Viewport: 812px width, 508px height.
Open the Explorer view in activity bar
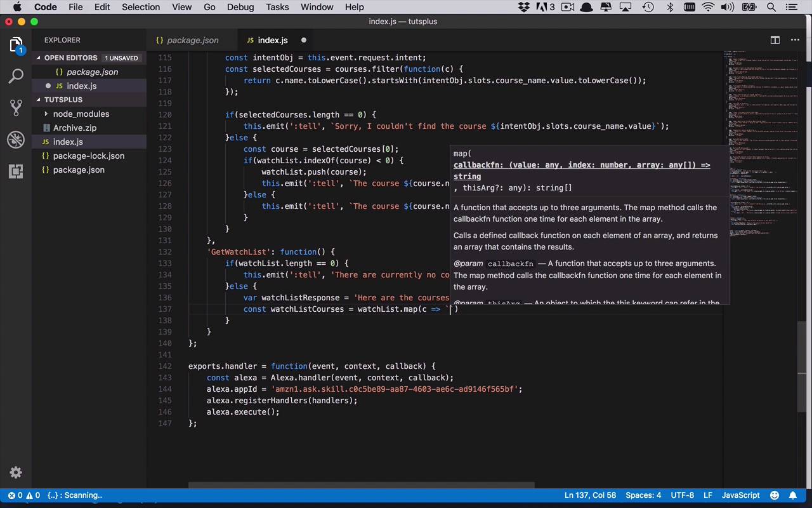16,44
